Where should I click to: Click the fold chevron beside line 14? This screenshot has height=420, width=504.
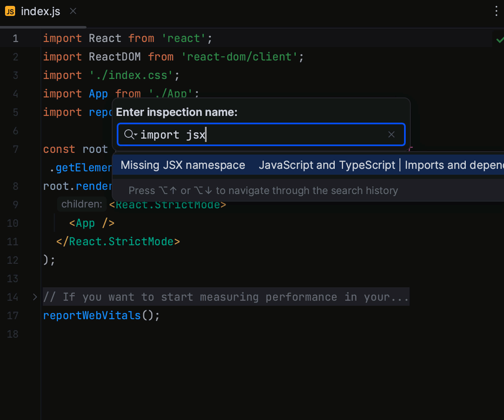coord(34,297)
